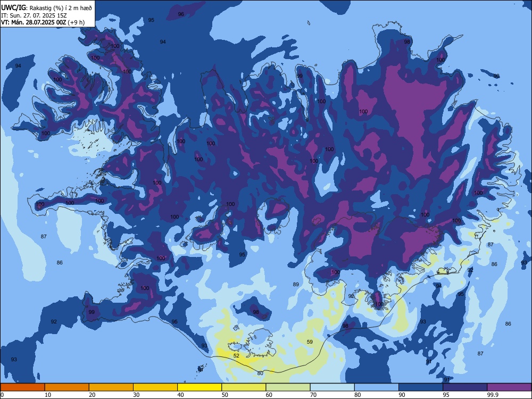Click the legend tick label 90
The height and width of the screenshot is (399, 532).
point(402,395)
